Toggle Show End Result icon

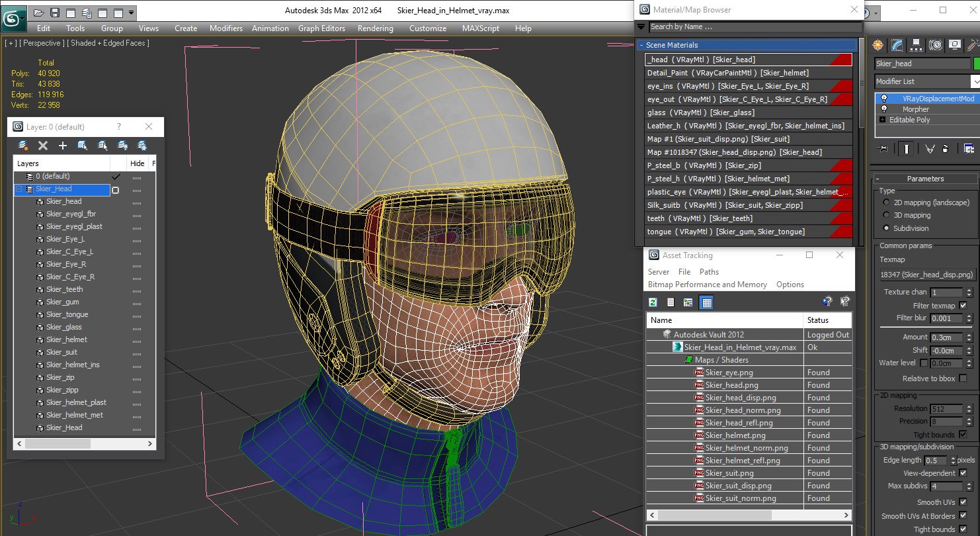pos(907,149)
